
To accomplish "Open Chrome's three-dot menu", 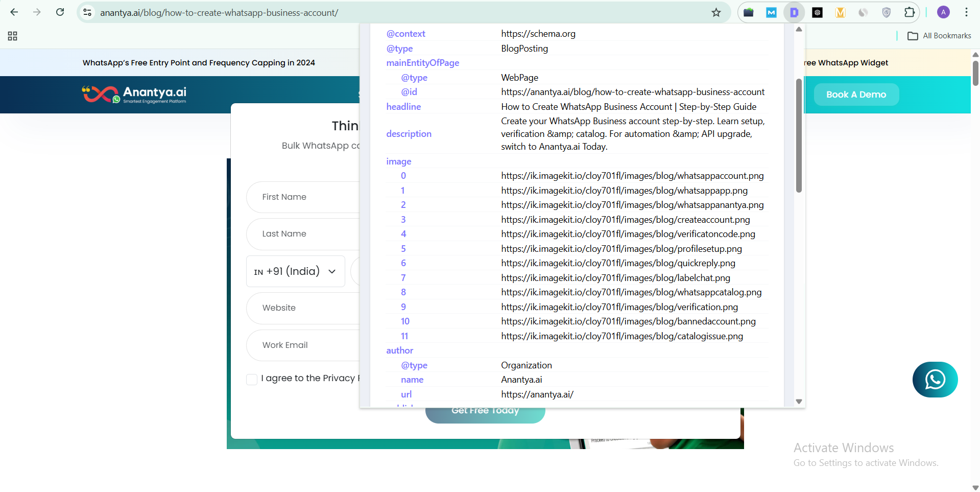I will (x=966, y=12).
